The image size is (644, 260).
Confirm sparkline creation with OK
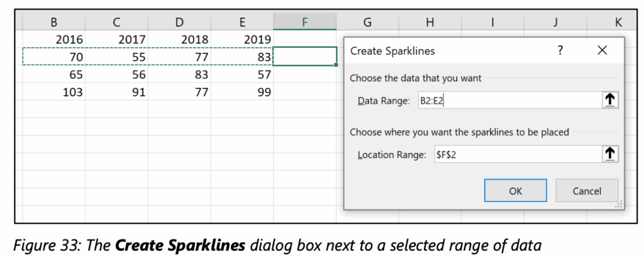[515, 191]
